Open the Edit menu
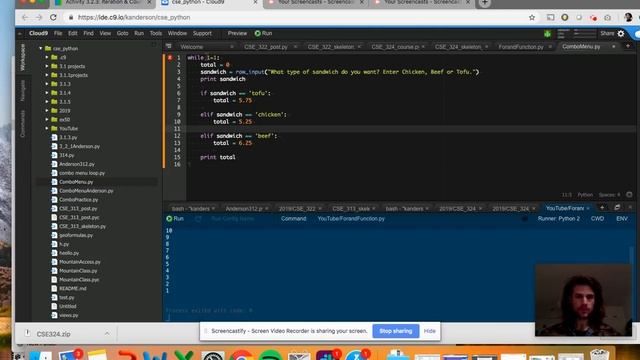Screen dimensions: 640x360 (x=73, y=33)
